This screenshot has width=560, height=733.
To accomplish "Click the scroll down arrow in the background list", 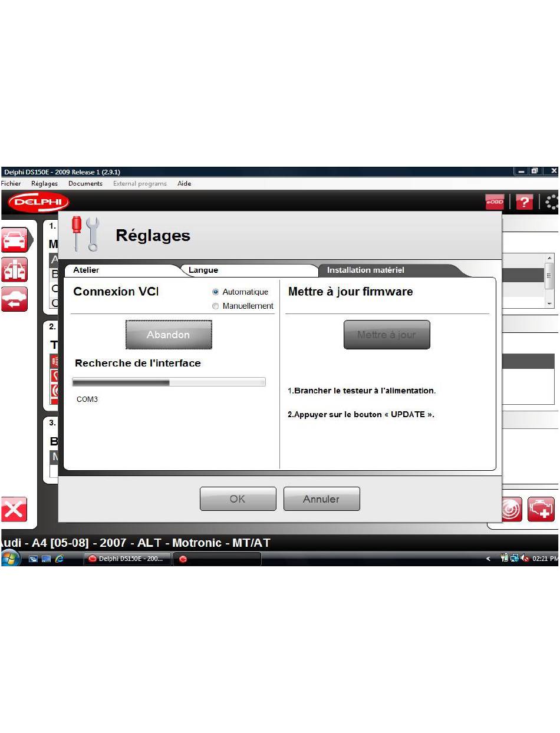I will coord(550,303).
